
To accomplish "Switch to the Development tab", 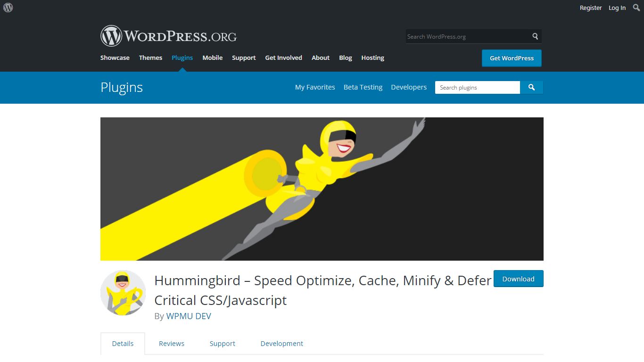I will [x=282, y=344].
